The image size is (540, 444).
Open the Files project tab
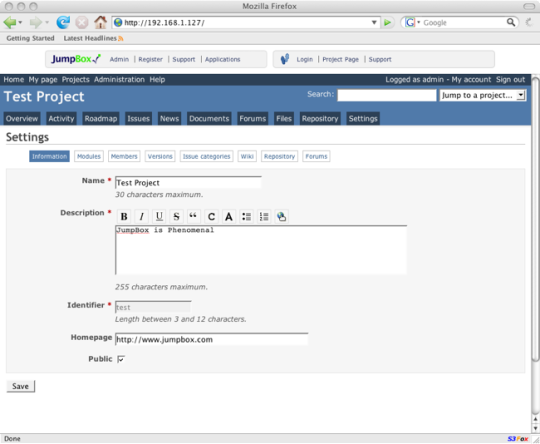tap(284, 119)
